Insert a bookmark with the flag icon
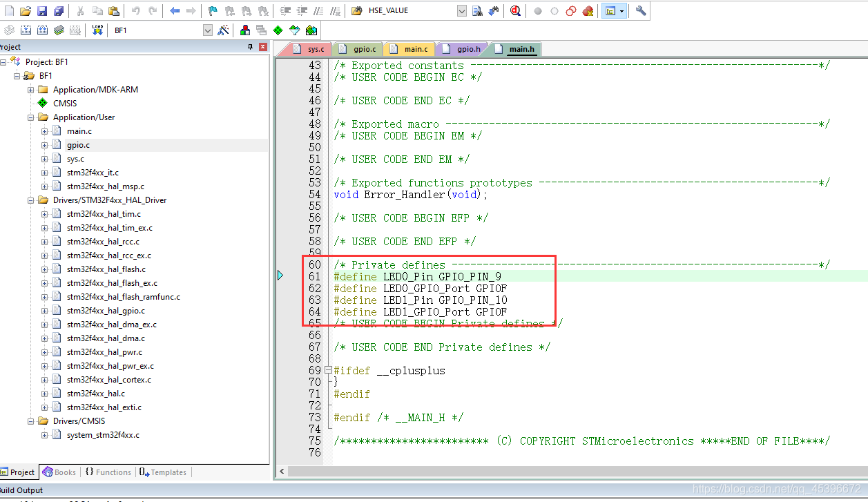The height and width of the screenshot is (502, 868). [213, 11]
